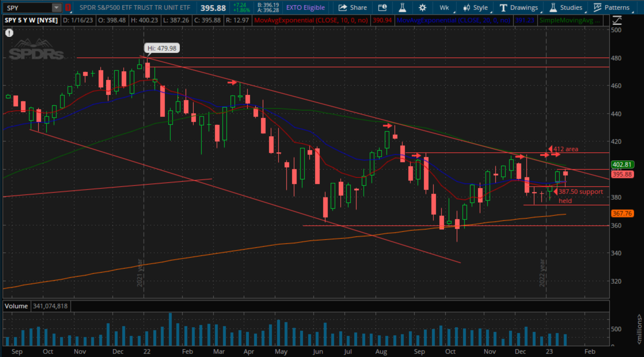Viewport: 644px width, 357px height.
Task: Click the orange 367.76 price axis label
Action: (622, 213)
